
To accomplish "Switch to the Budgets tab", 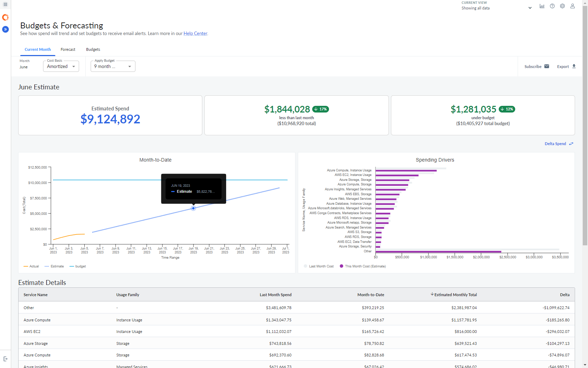I will 93,49.
